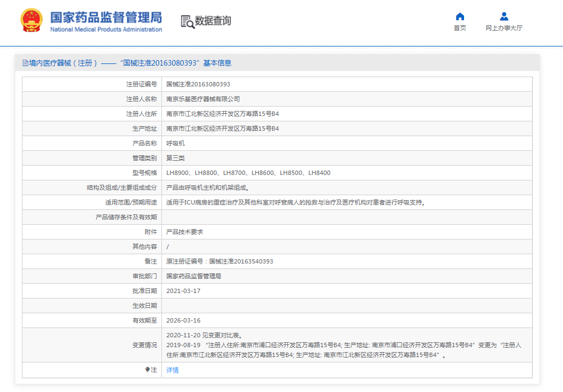This screenshot has width=563, height=392.
Task: Select the 批准日期 value 2021-03-17
Action: (x=183, y=290)
